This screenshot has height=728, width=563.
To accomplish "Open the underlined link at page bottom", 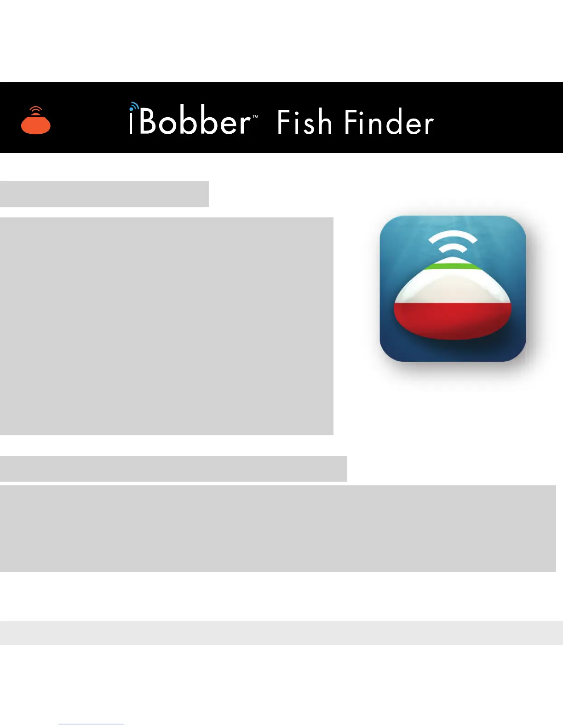I will [91, 724].
